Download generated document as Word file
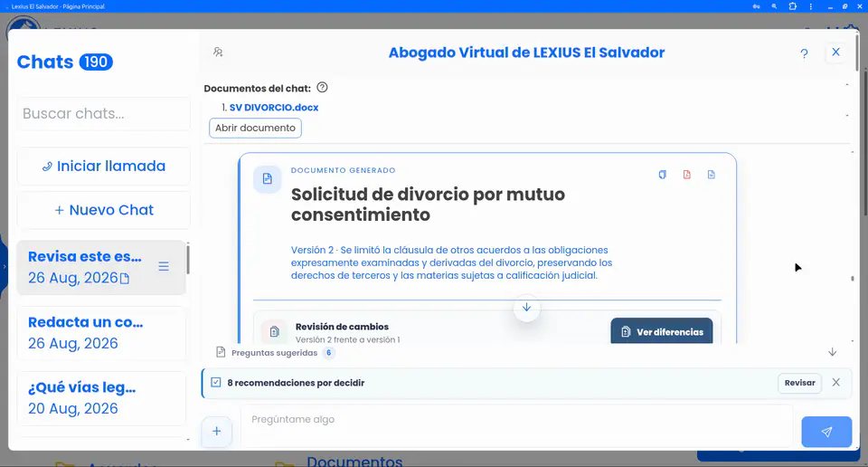The width and height of the screenshot is (868, 467). pyautogui.click(x=712, y=175)
